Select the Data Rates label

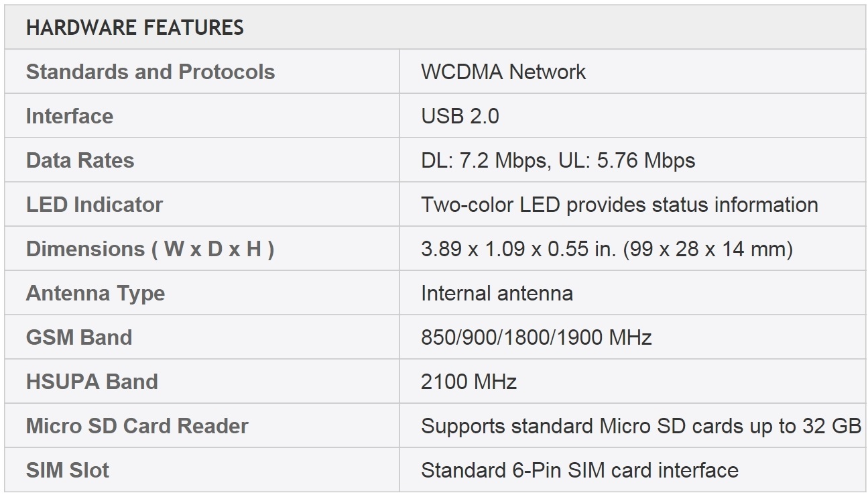tap(80, 160)
